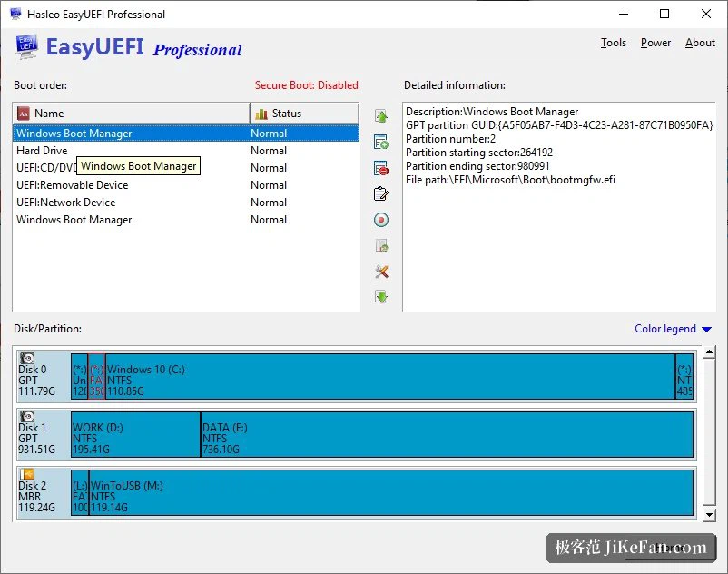
Task: Maximize the EasyUEFI window
Action: coord(664,14)
